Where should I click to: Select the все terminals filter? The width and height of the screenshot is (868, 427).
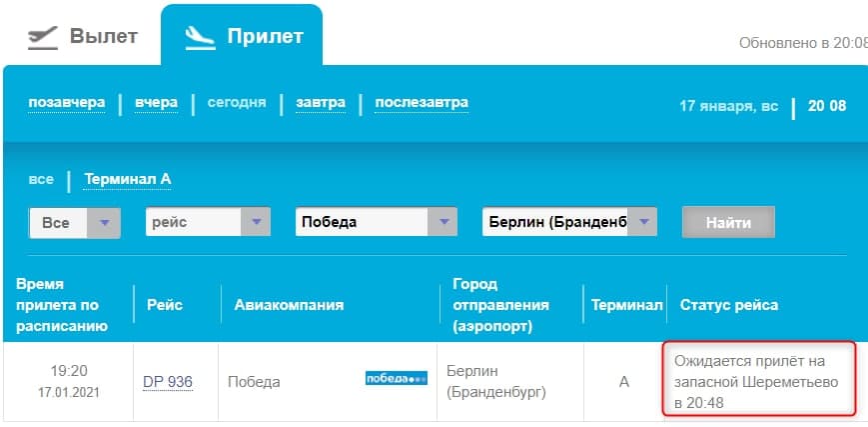pos(41,179)
